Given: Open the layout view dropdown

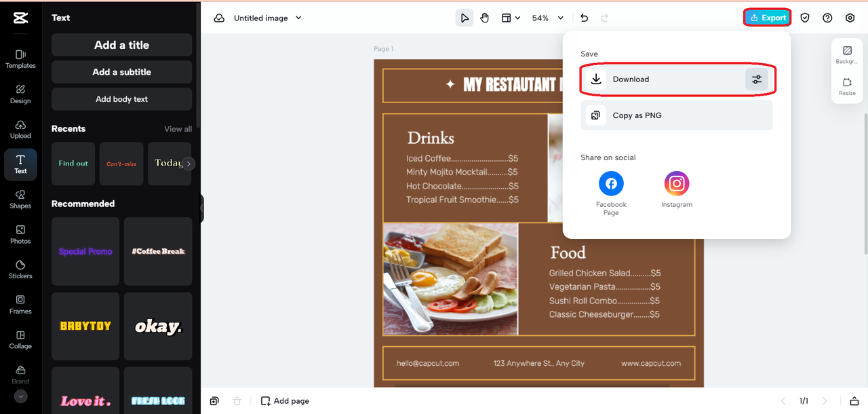Looking at the screenshot, I should (x=511, y=18).
